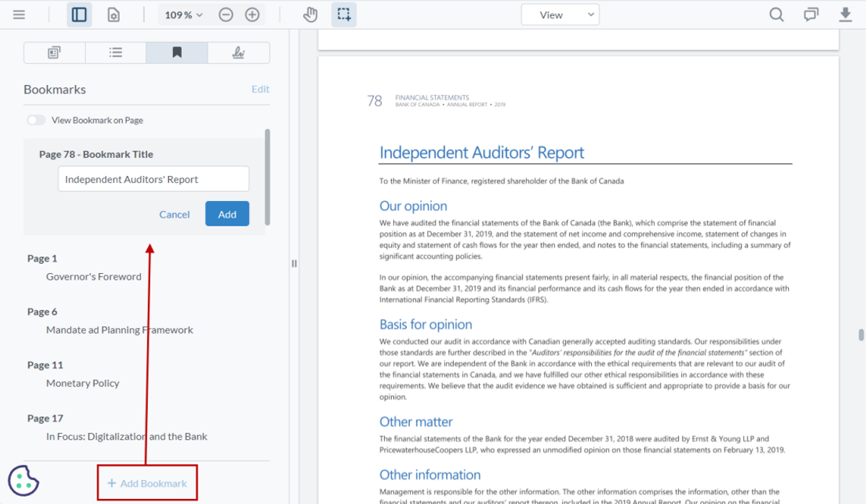Open the page settings icon
The width and height of the screenshot is (866, 504).
coord(113,14)
